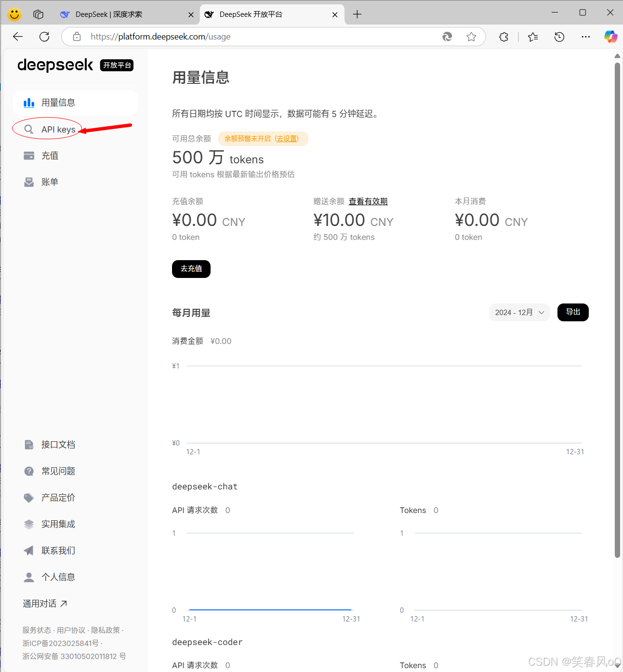Open the 去设置 balance alert link
Screen dimensions: 623x672
[x=287, y=139]
